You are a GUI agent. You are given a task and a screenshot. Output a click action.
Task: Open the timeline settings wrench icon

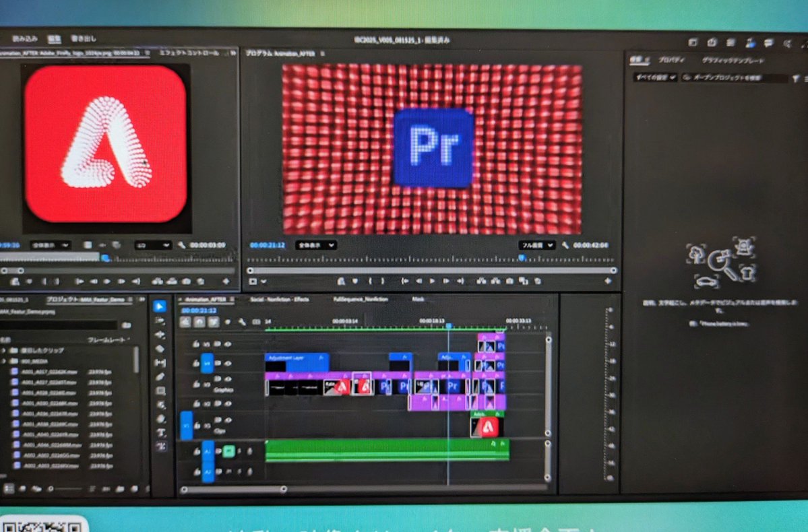click(x=242, y=322)
